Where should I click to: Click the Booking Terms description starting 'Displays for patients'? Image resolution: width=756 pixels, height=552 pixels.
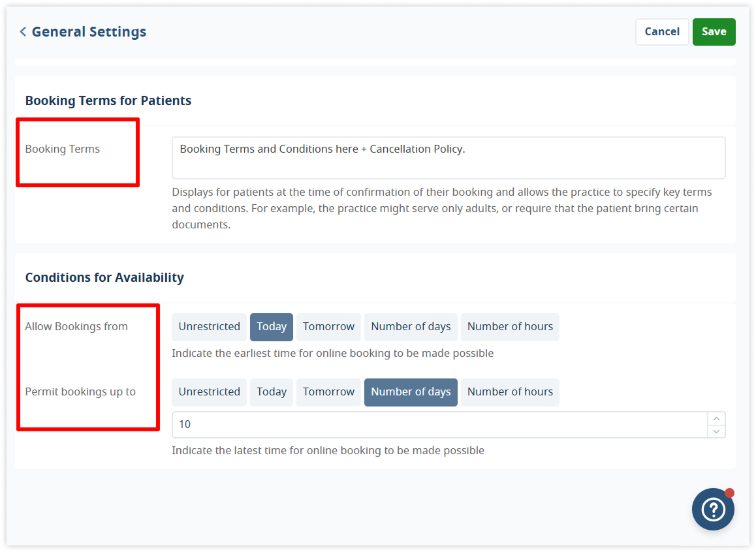point(441,208)
